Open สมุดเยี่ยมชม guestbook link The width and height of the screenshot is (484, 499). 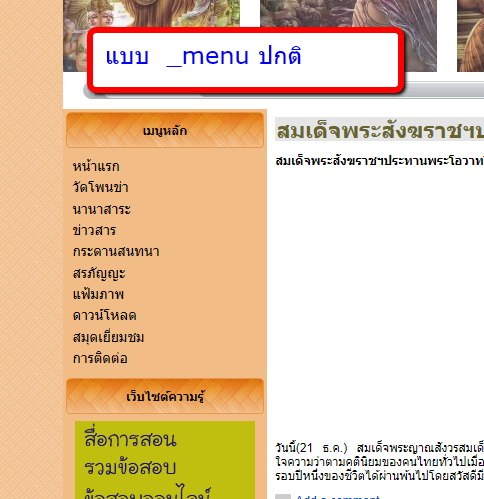[x=108, y=337]
